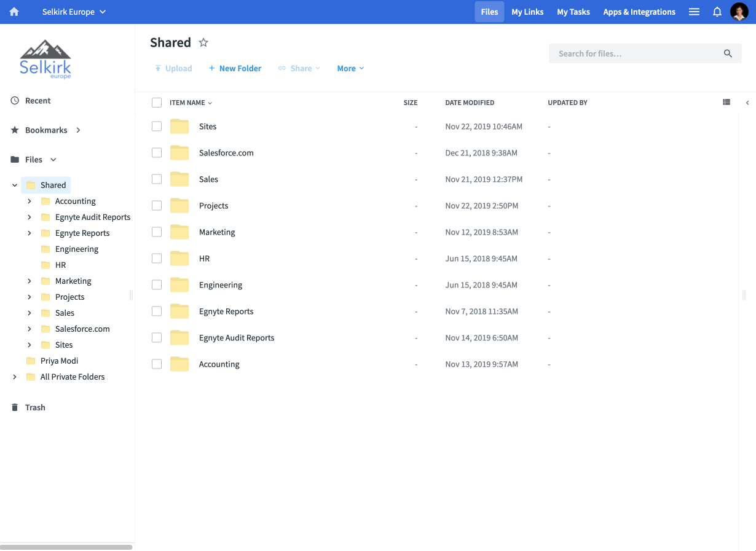This screenshot has width=756, height=551.
Task: Sort by Item Name column header
Action: pyautogui.click(x=191, y=103)
